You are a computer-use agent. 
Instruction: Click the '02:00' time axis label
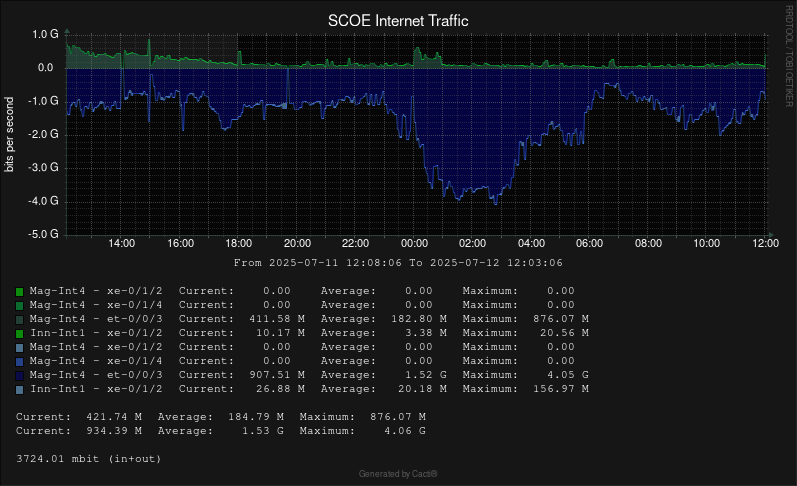pos(472,244)
